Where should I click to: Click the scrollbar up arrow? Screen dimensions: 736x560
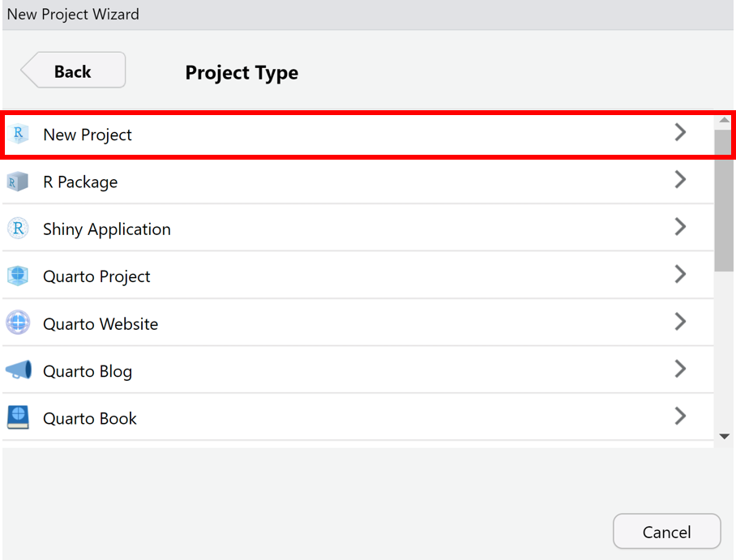point(725,120)
